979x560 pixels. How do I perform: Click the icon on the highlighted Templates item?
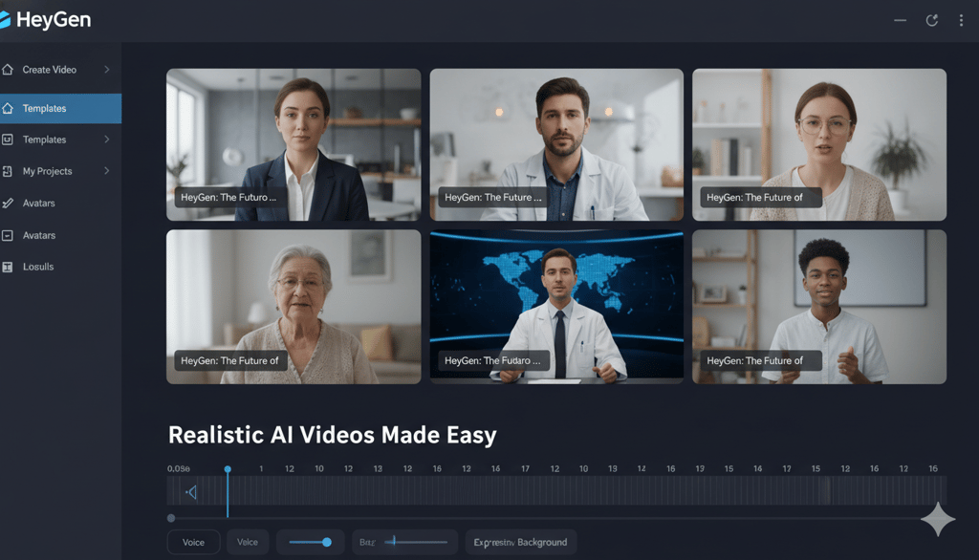(8, 109)
